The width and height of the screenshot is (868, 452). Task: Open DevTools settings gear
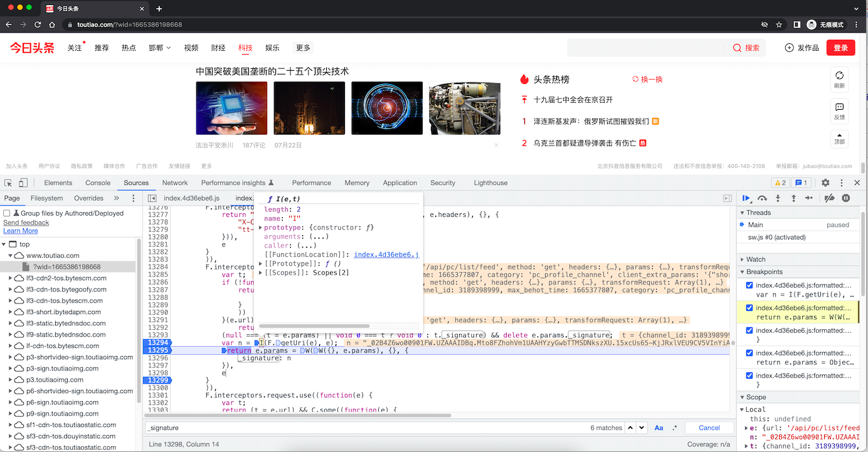tap(825, 182)
